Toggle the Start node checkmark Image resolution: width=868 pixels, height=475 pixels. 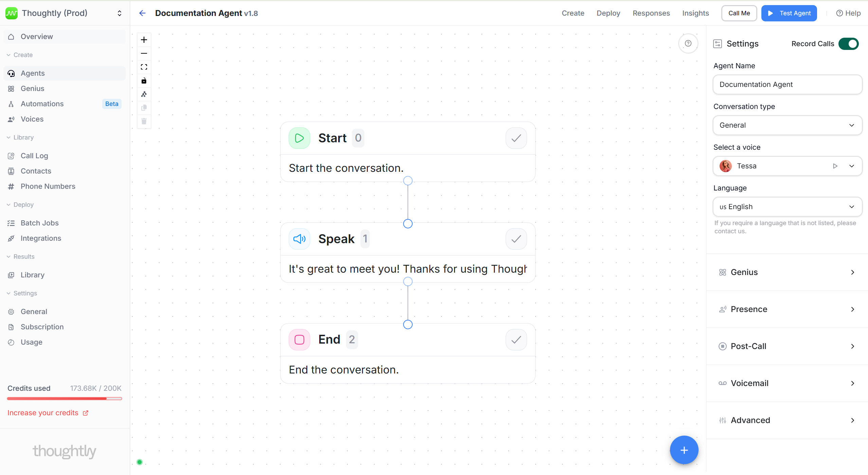tap(516, 138)
